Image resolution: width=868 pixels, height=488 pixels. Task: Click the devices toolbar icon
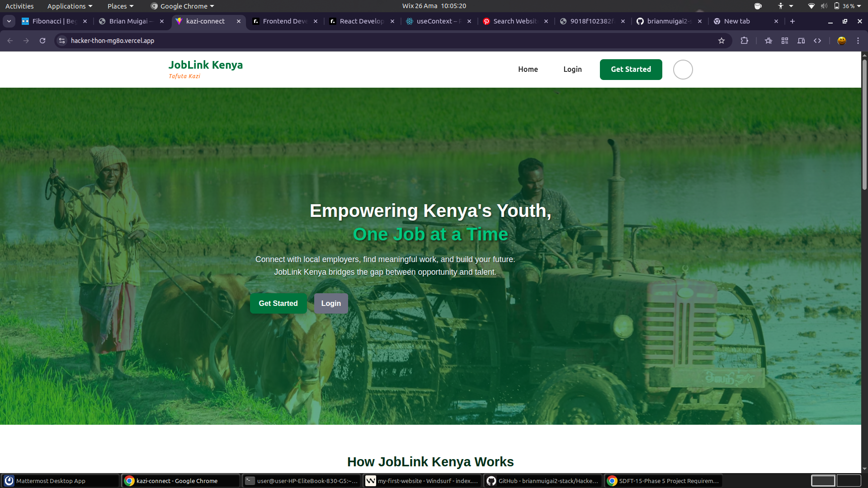click(801, 41)
